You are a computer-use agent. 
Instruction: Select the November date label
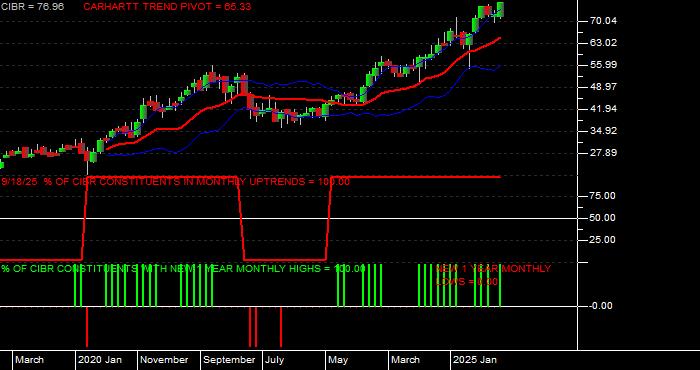(x=165, y=360)
